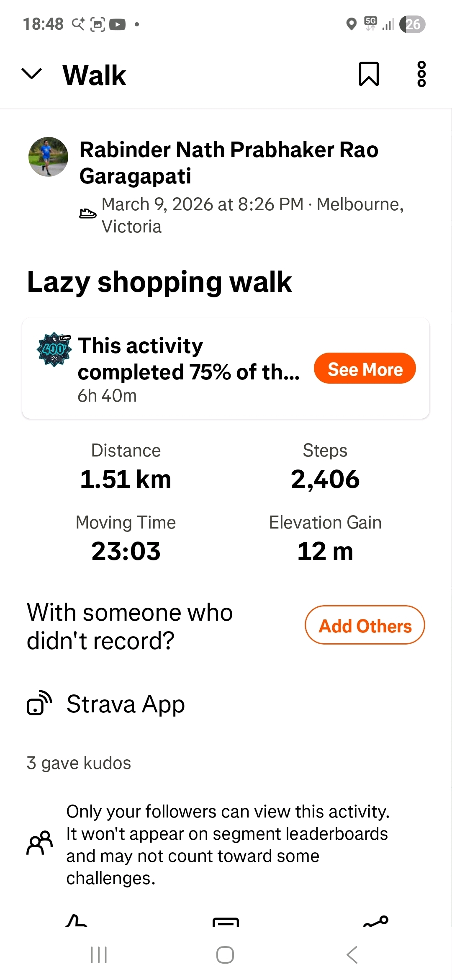This screenshot has height=980, width=452.
Task: Tap the 400 challenge badge icon
Action: click(x=54, y=349)
